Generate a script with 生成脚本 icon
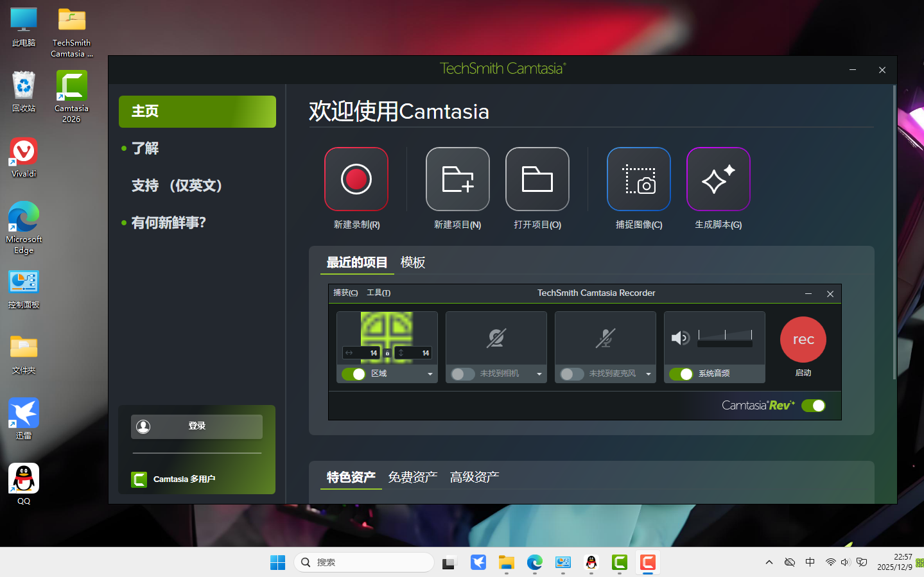Screen dimensions: 924x577 tap(719, 179)
